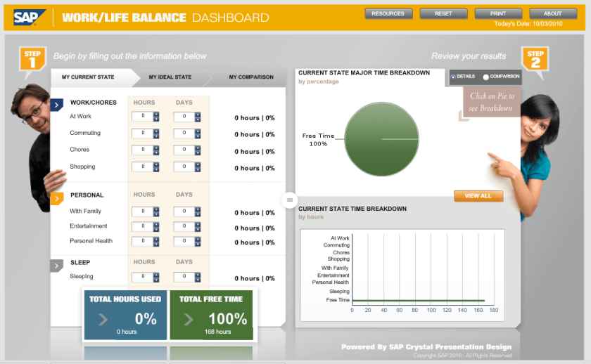591x364 pixels.
Task: Select the Comparison radio button
Action: pos(485,76)
